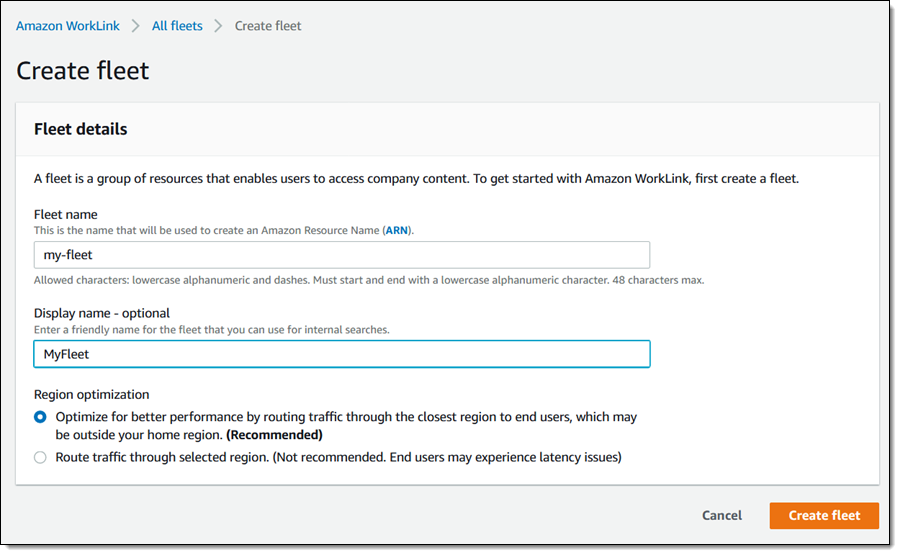The width and height of the screenshot is (900, 555).
Task: Click the bold (Recommended) text
Action: (273, 435)
